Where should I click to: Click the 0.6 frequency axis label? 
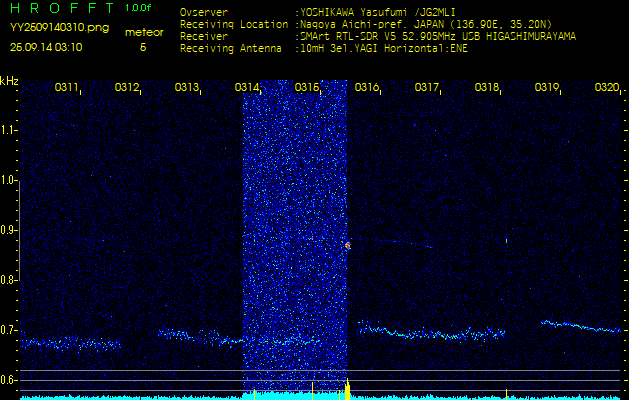[x=9, y=380]
